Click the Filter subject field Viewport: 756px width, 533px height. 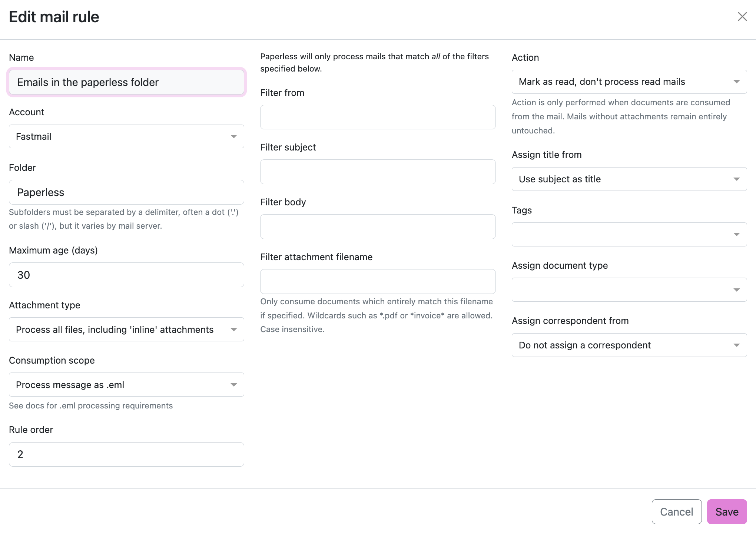(x=378, y=172)
